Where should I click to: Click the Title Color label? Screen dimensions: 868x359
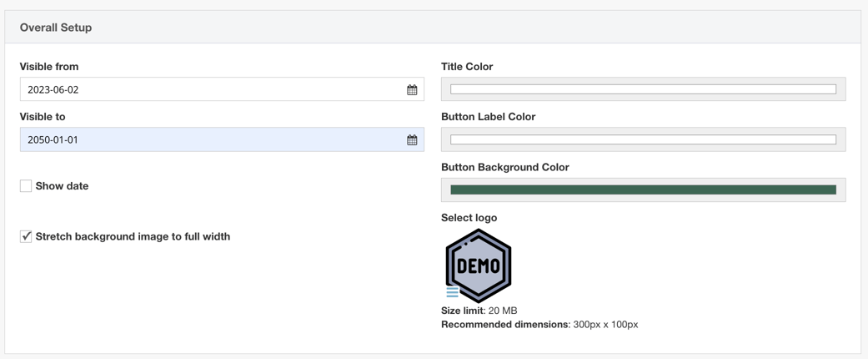(467, 67)
